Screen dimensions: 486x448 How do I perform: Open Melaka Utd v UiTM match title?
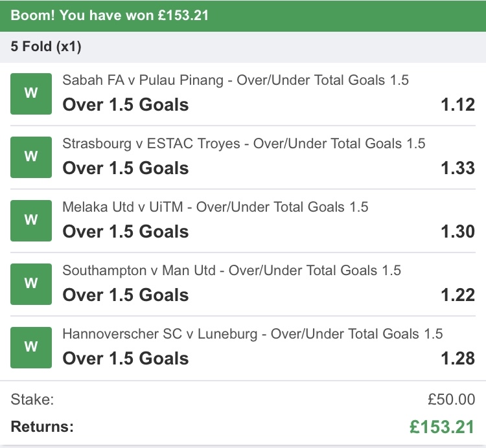215,207
